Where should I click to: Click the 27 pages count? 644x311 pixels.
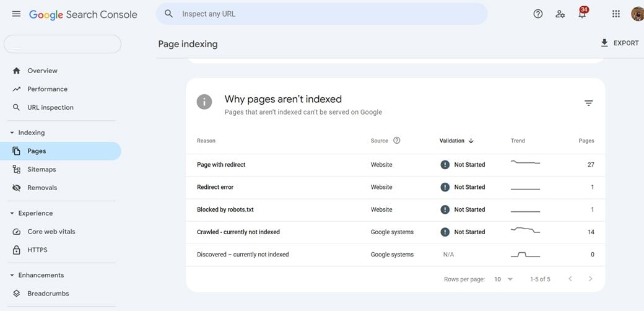pyautogui.click(x=591, y=165)
